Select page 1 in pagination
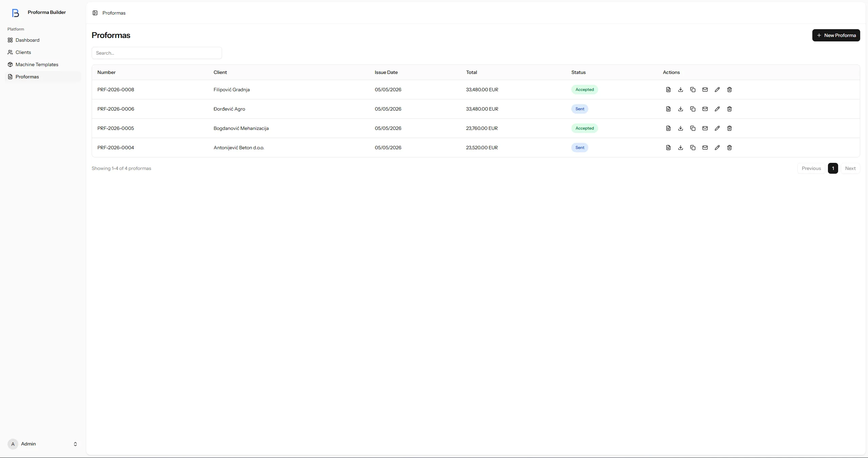Image resolution: width=868 pixels, height=458 pixels. click(833, 168)
